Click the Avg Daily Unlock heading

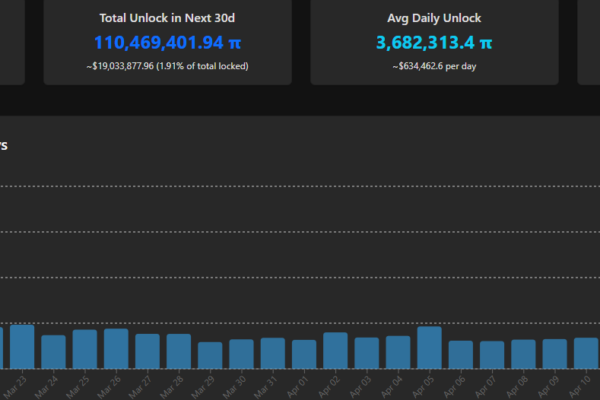tap(434, 18)
